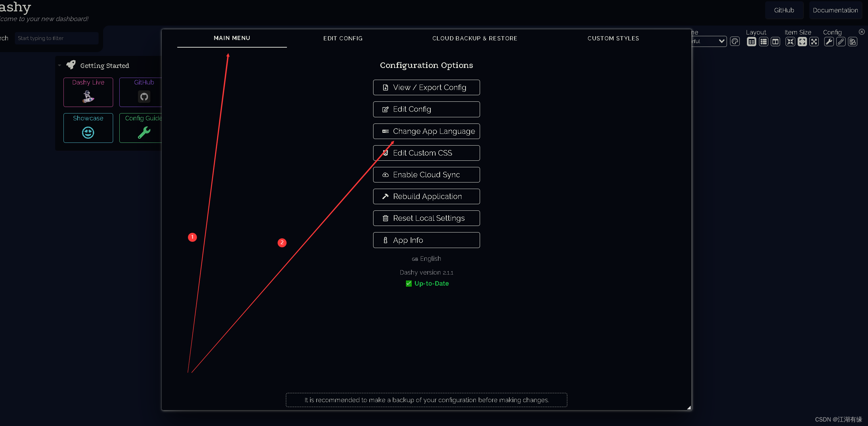Switch to the Custom Styles tab
Viewport: 868px width, 426px height.
point(613,38)
